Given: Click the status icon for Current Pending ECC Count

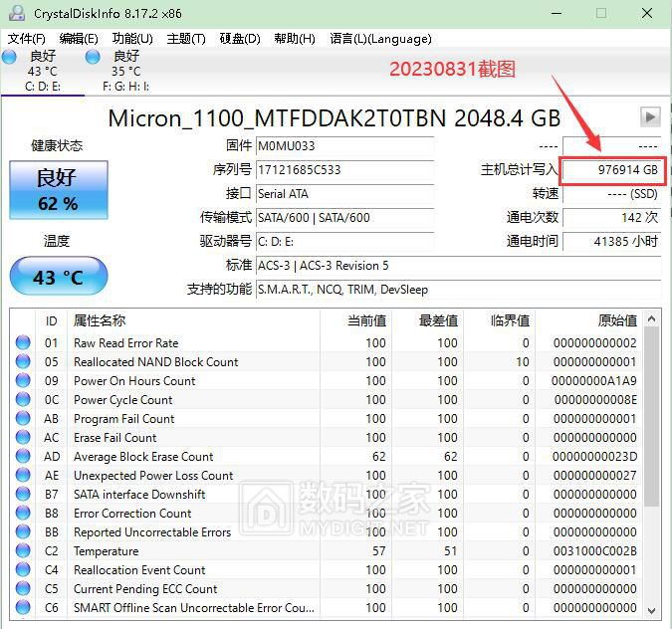Looking at the screenshot, I should (x=23, y=588).
